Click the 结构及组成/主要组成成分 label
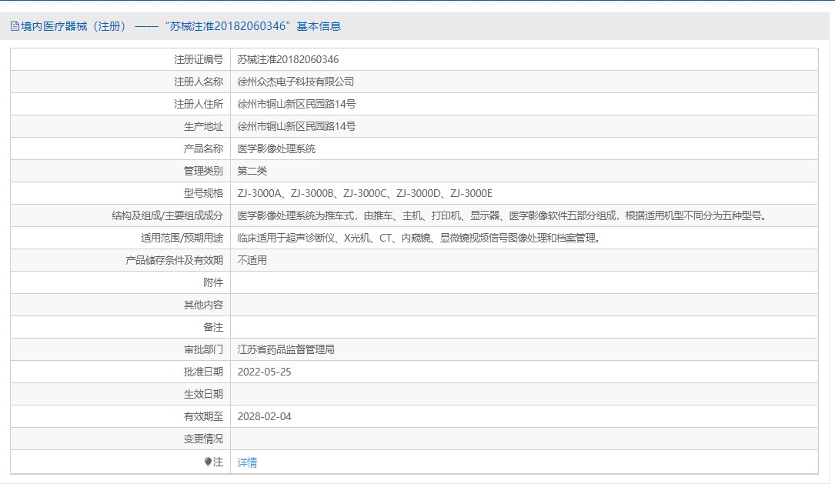The height and width of the screenshot is (504, 835). click(167, 216)
